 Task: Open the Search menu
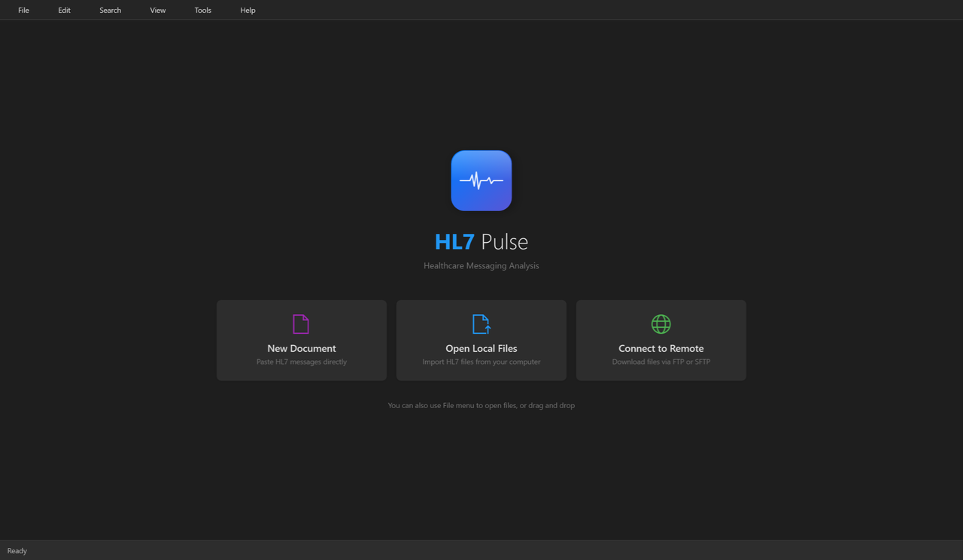tap(111, 11)
